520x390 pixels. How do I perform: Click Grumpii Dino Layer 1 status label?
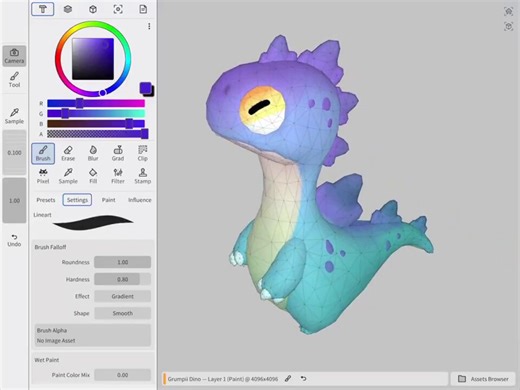pos(223,379)
